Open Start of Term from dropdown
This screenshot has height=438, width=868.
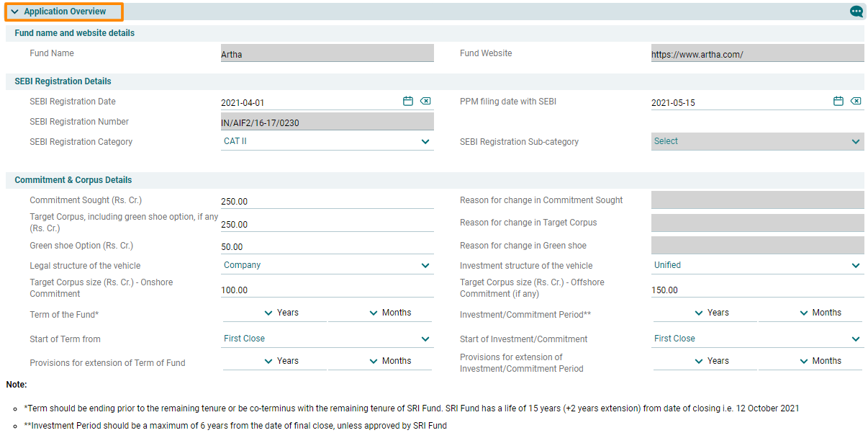point(327,339)
